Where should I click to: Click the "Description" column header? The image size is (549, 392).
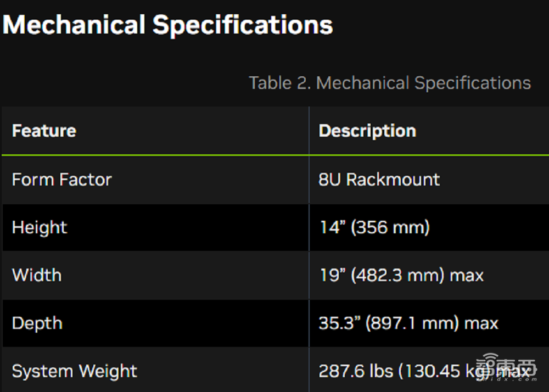367,131
